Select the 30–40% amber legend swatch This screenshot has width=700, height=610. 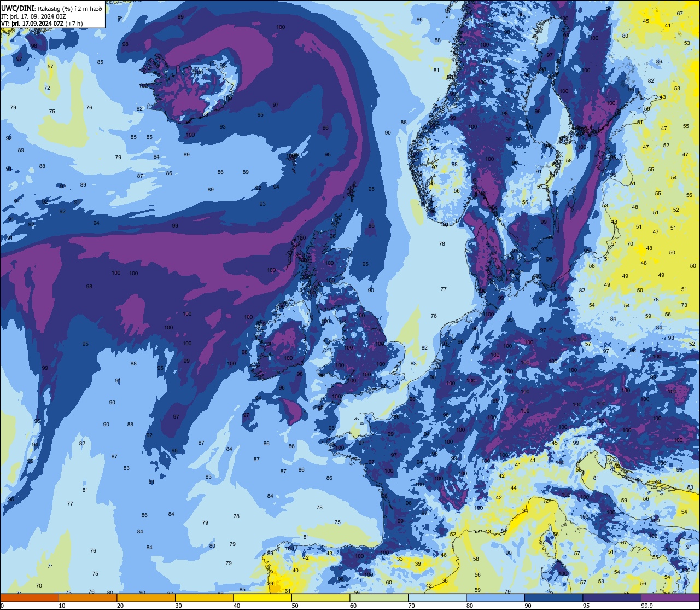coord(204,598)
